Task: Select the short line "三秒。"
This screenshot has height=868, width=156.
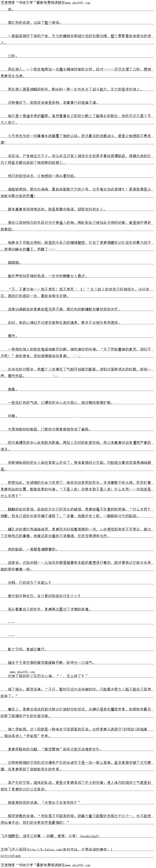Action: coord(12,56)
